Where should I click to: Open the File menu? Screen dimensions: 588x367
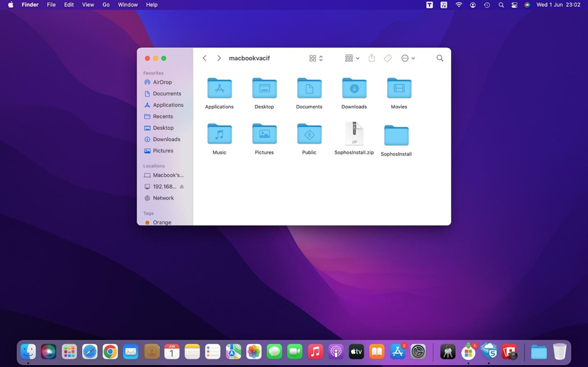(51, 5)
